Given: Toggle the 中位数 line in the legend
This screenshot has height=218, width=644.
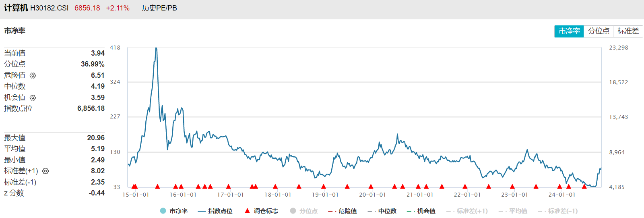Looking at the screenshot, I should click(382, 211).
